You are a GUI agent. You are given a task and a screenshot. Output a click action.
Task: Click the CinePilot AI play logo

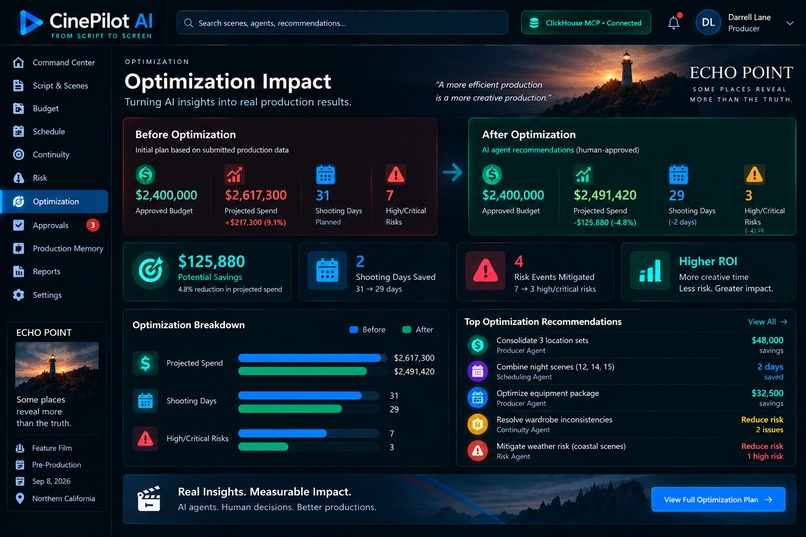point(30,23)
